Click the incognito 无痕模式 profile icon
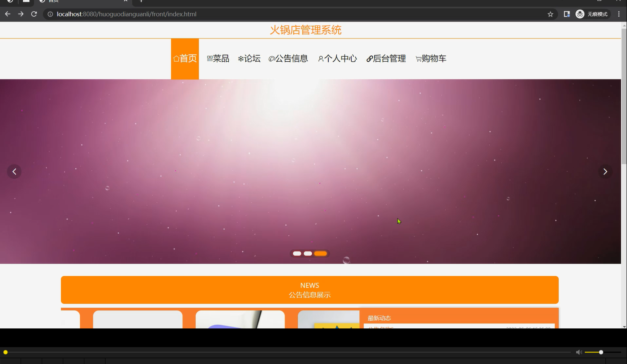This screenshot has width=627, height=364. click(579, 14)
